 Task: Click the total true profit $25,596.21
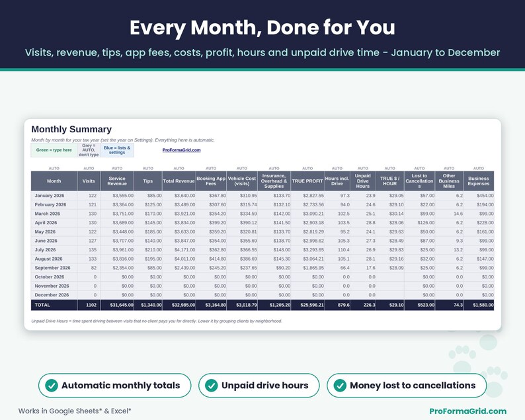[307, 305]
